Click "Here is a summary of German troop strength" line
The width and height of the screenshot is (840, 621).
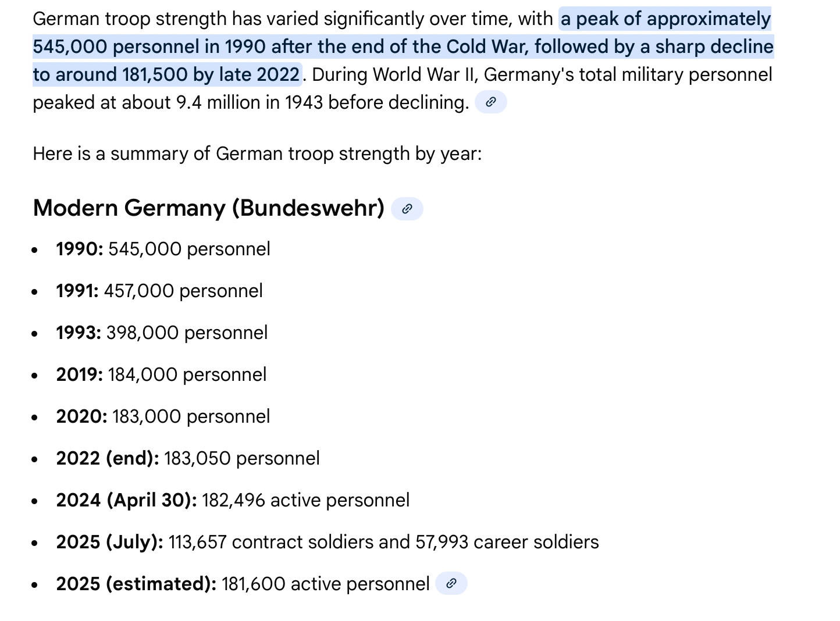coord(257,154)
